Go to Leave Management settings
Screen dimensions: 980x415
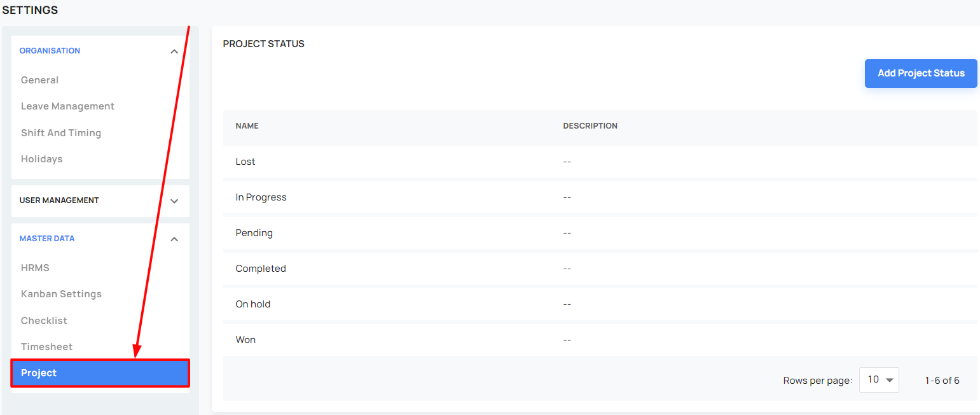click(x=67, y=106)
